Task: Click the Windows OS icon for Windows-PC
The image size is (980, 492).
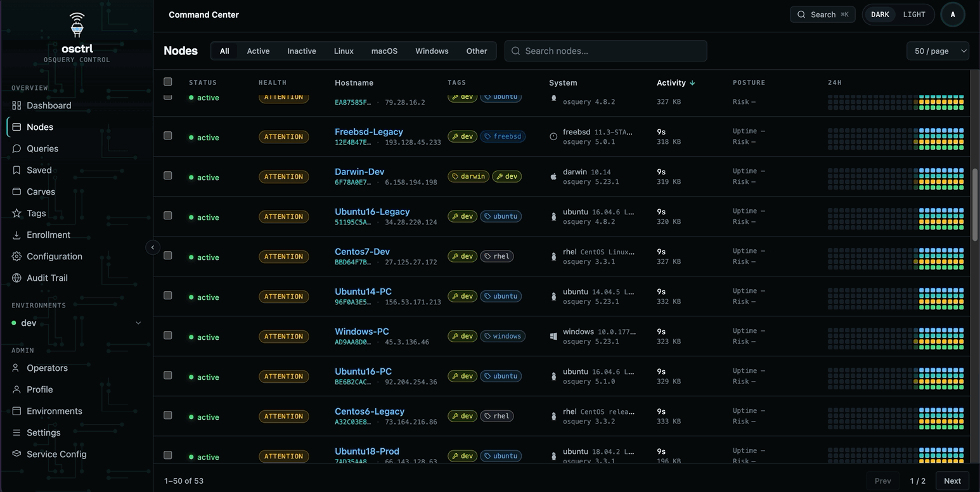Action: click(553, 336)
